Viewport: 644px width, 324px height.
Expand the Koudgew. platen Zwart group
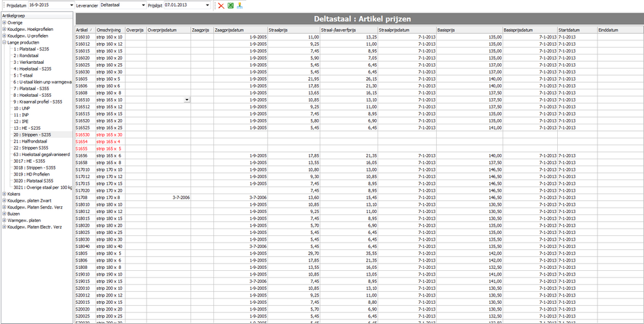point(4,200)
